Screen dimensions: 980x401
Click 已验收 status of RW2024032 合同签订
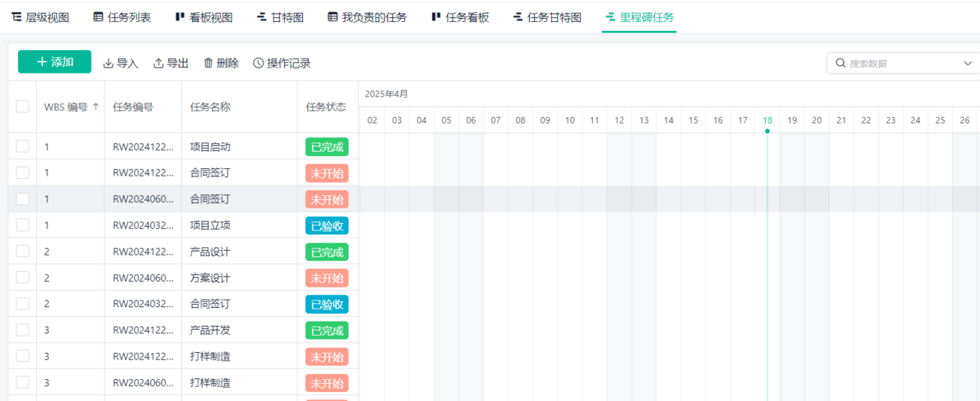pyautogui.click(x=327, y=304)
